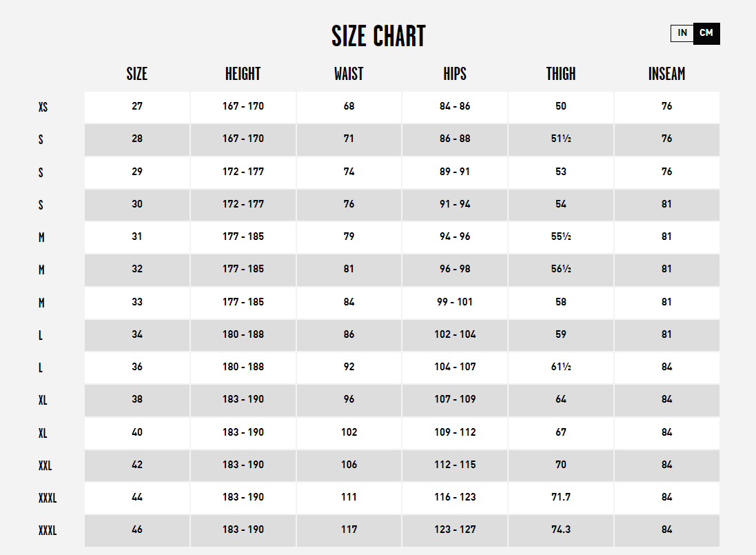Click size 27 cell
This screenshot has height=555, width=756.
tap(137, 107)
